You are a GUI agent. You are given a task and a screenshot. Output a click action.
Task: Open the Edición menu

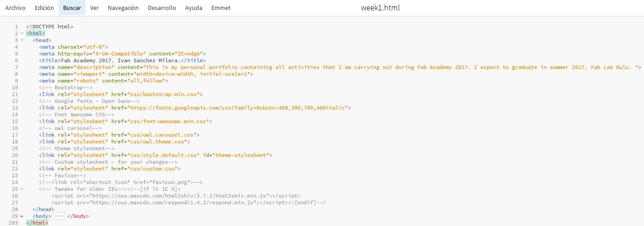coord(44,8)
